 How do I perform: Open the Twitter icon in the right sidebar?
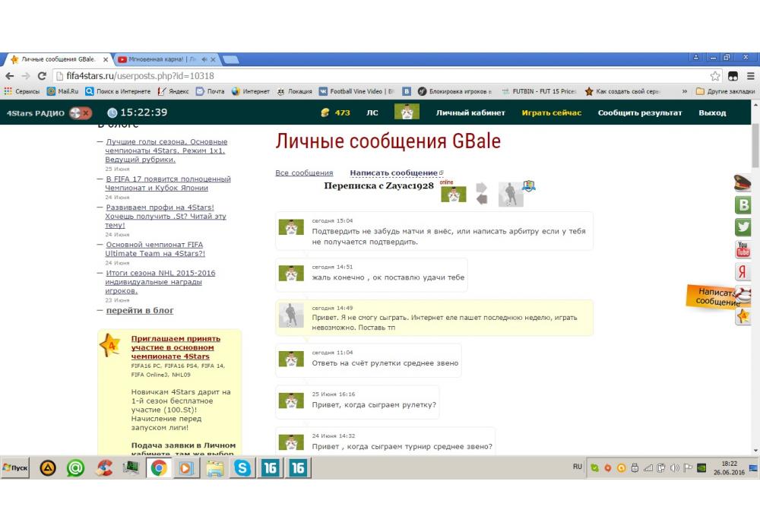pyautogui.click(x=743, y=226)
